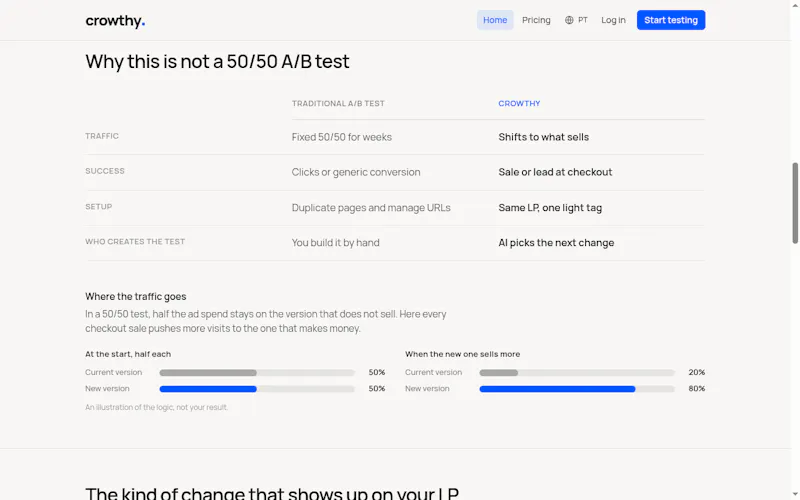The height and width of the screenshot is (500, 800).
Task: Click the 50% Current version gray bar
Action: [x=208, y=372]
